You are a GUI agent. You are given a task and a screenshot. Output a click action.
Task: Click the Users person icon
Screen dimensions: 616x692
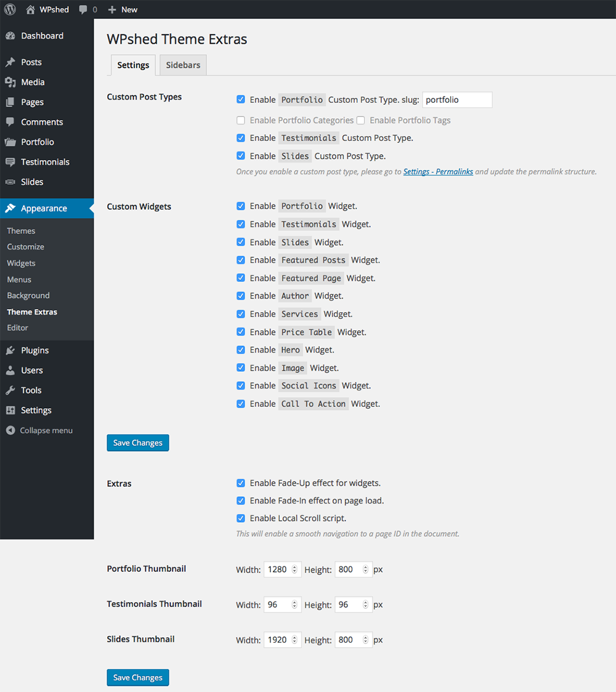[x=10, y=370]
